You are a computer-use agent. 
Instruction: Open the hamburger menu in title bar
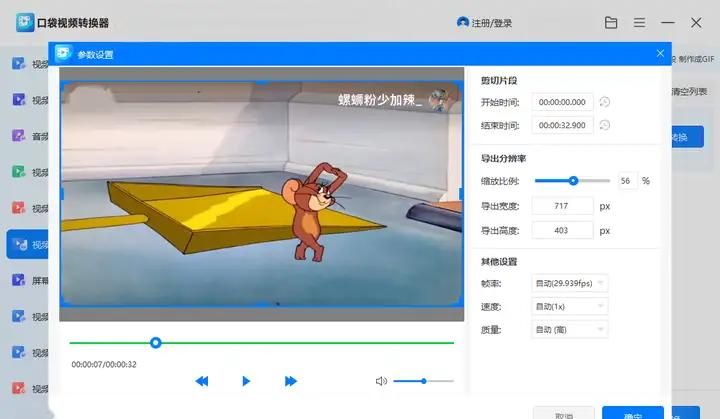[639, 23]
